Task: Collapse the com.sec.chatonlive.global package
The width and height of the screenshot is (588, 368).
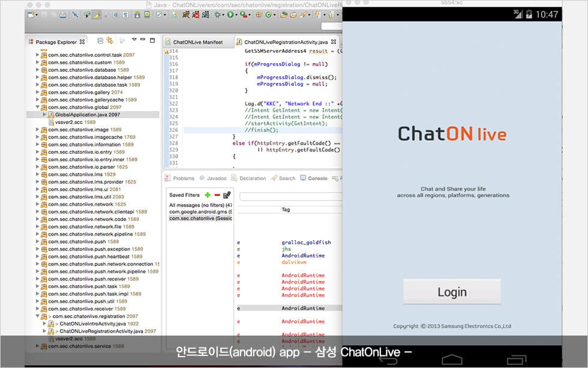Action: [x=37, y=107]
